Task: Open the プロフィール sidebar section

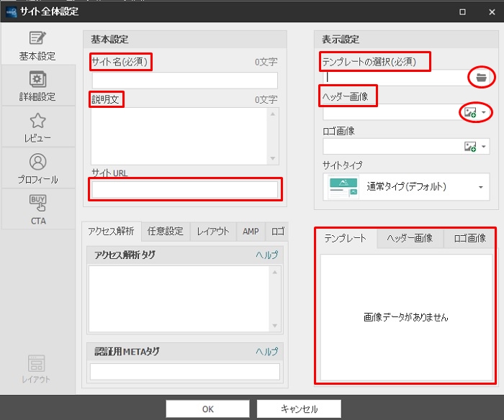Action: pos(37,168)
